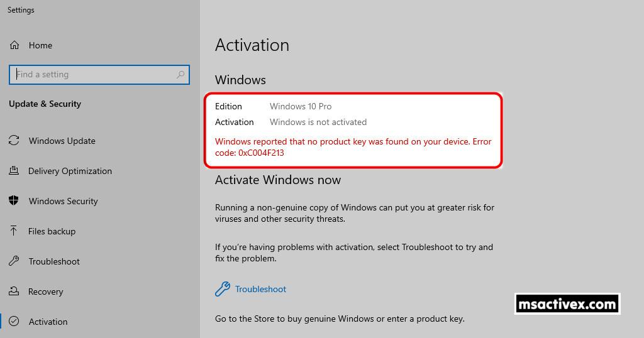Focus the Find a setting search box
Screen dimensions: 644x338
point(94,75)
